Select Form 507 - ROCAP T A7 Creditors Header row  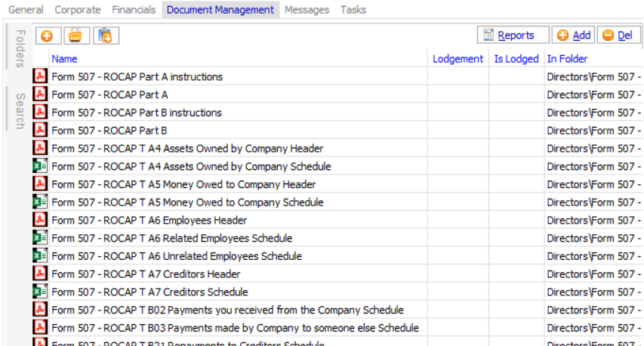tap(145, 274)
